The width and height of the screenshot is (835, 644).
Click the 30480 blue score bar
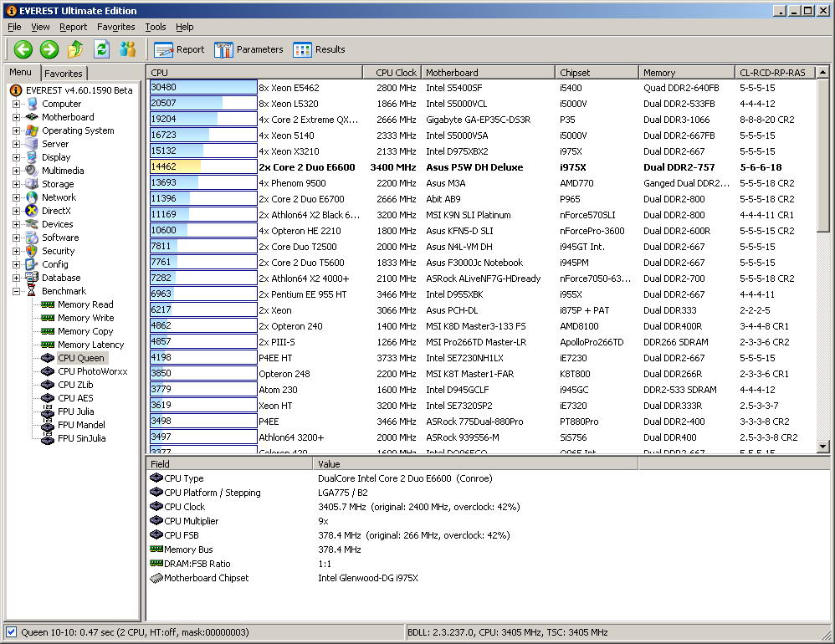(x=203, y=87)
